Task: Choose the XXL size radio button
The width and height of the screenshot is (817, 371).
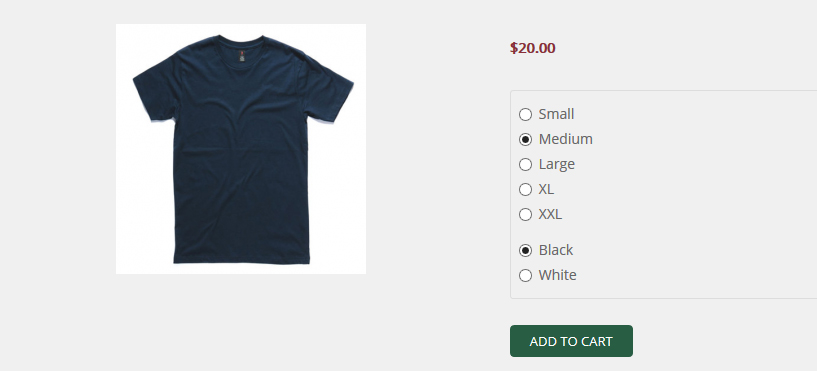Action: coord(525,214)
